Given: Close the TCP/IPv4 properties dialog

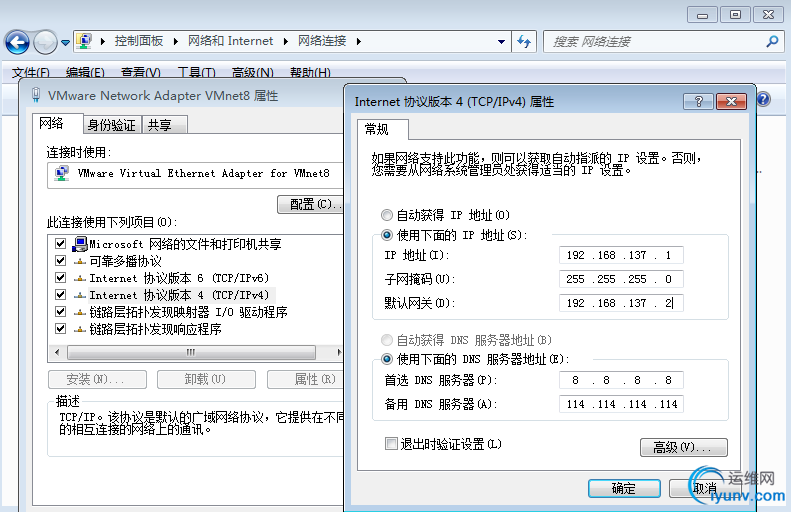Looking at the screenshot, I should pyautogui.click(x=731, y=102).
